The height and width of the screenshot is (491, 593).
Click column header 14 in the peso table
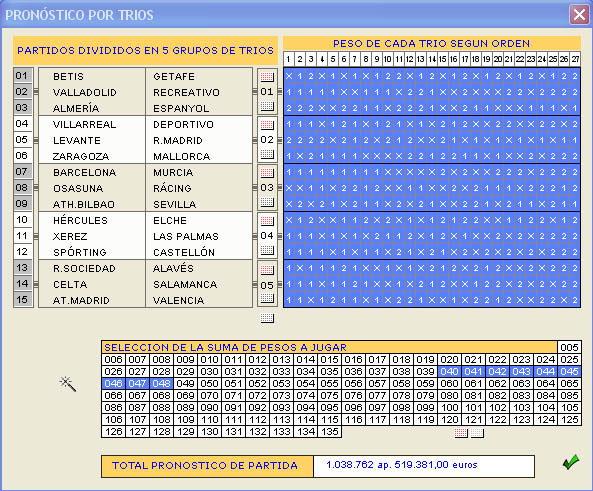432,59
